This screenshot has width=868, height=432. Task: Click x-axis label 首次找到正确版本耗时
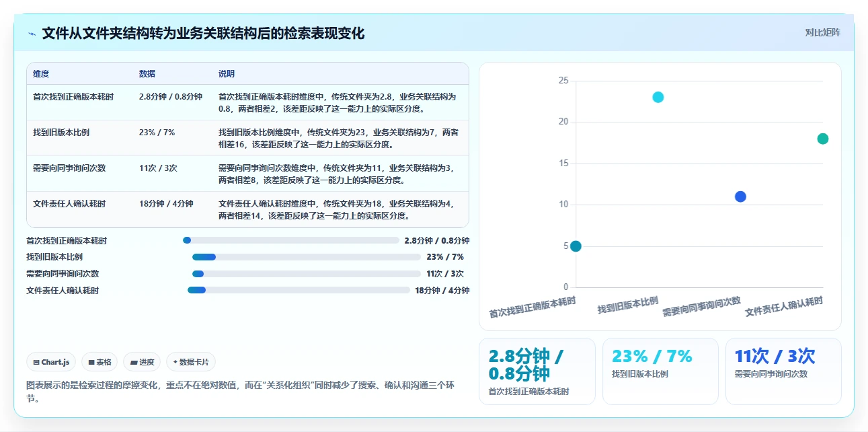point(532,308)
